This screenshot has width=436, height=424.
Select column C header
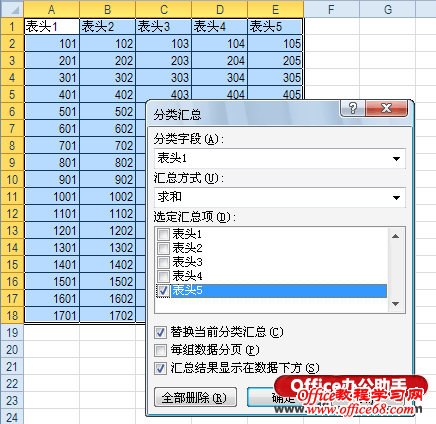[x=164, y=9]
